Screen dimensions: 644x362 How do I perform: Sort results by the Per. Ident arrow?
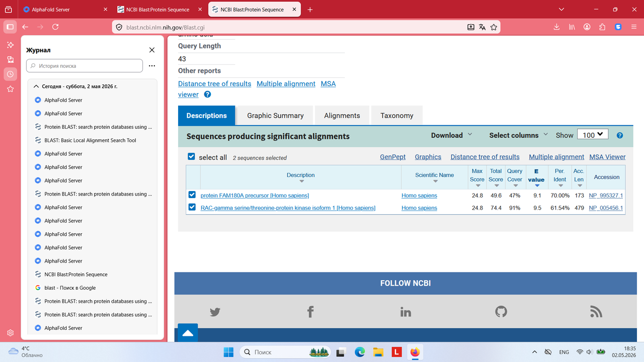pyautogui.click(x=560, y=186)
